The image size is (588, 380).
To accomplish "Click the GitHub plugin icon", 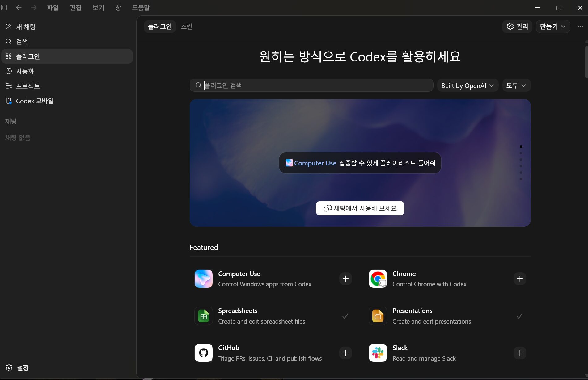I will coord(204,353).
